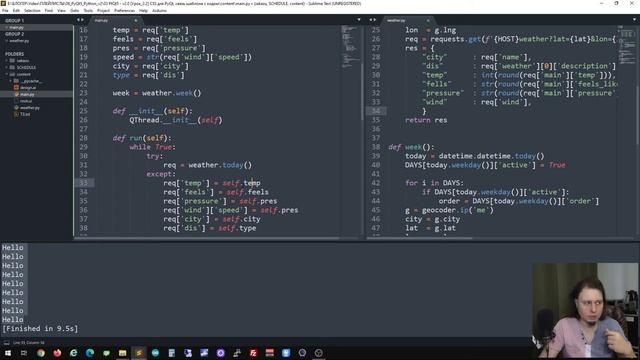This screenshot has height=360, width=640.
Task: Open the Tools menu
Action: [88, 11]
